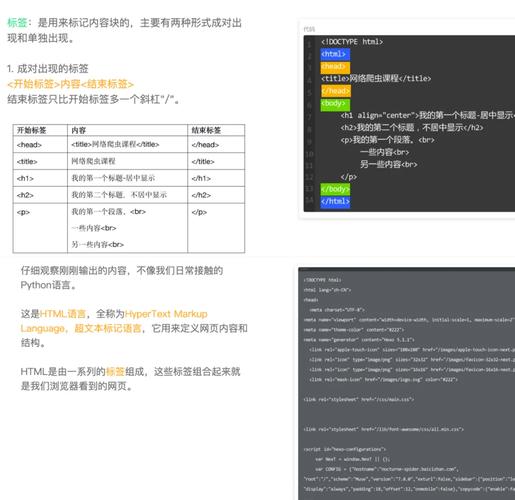Click the green highlighted </body> closing tag

(335, 189)
